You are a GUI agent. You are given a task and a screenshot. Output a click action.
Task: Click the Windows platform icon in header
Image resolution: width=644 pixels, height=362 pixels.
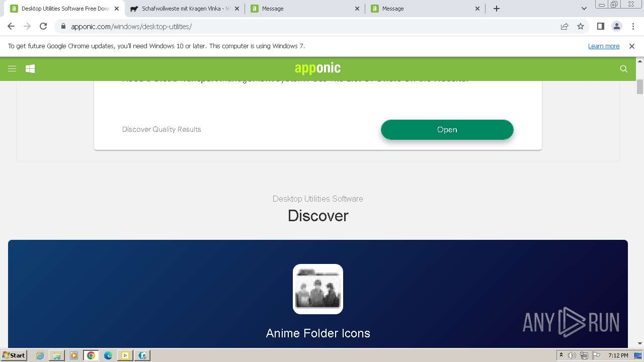[x=30, y=69]
